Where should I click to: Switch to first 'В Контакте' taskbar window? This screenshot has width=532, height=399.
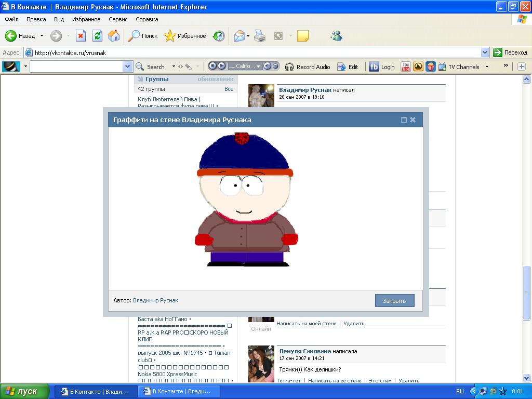tap(96, 391)
